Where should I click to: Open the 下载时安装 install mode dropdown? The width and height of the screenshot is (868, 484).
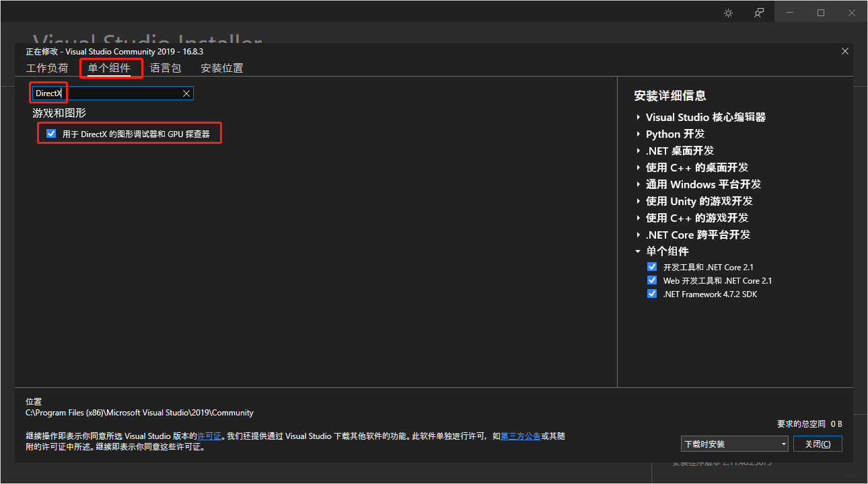(734, 444)
